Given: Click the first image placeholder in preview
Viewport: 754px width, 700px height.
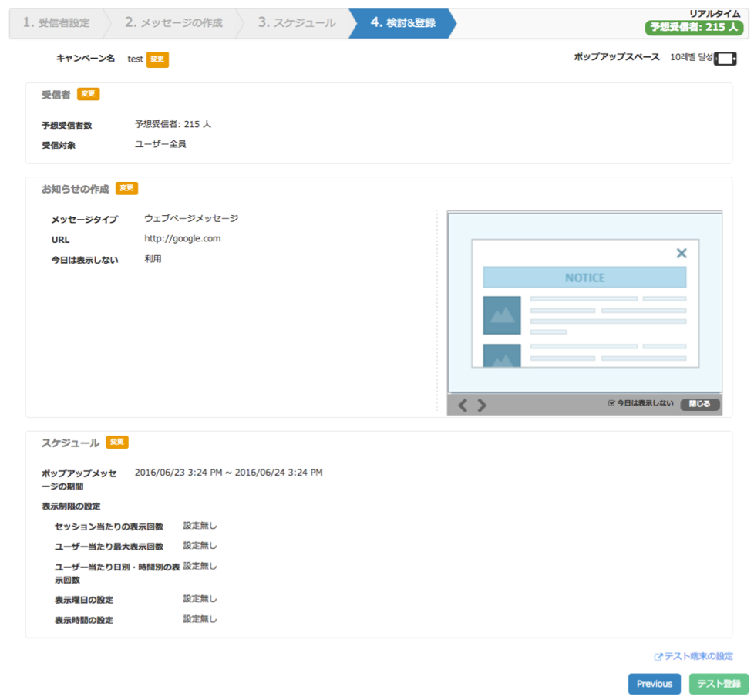Looking at the screenshot, I should coord(501,315).
